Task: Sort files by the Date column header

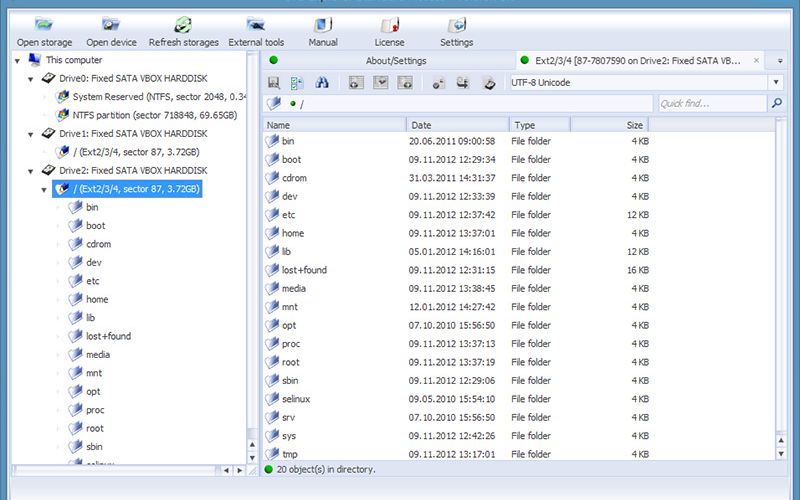Action: [457, 125]
